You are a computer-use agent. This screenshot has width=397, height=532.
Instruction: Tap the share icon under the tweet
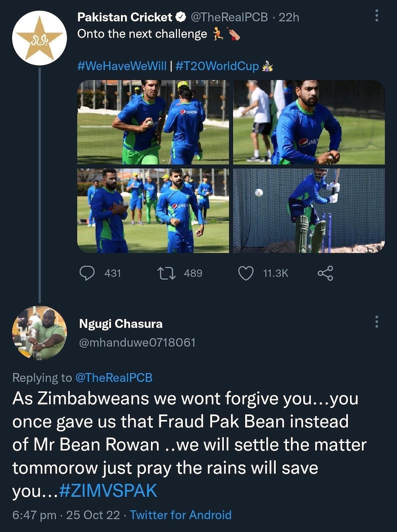(x=325, y=273)
